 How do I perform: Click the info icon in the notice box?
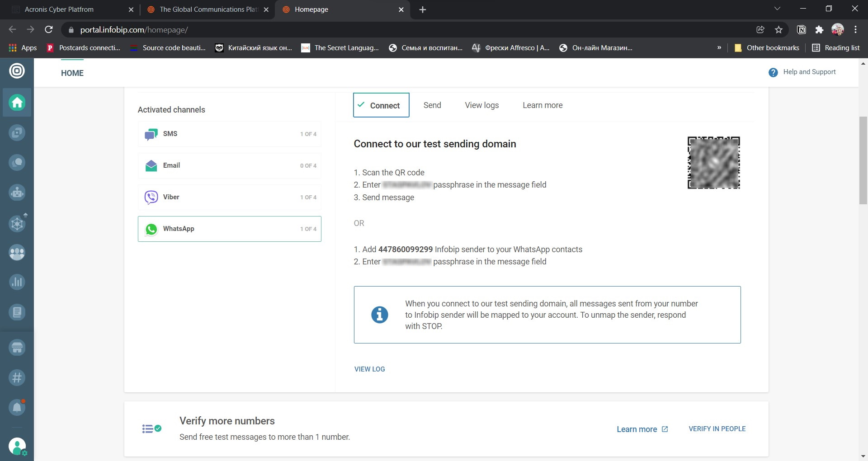(x=380, y=315)
